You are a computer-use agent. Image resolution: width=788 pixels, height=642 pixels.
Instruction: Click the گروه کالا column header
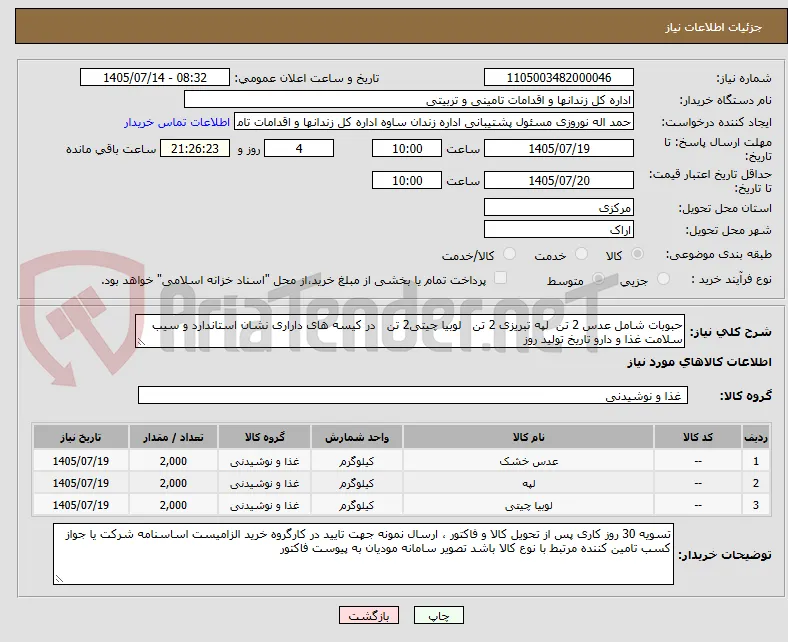point(264,437)
